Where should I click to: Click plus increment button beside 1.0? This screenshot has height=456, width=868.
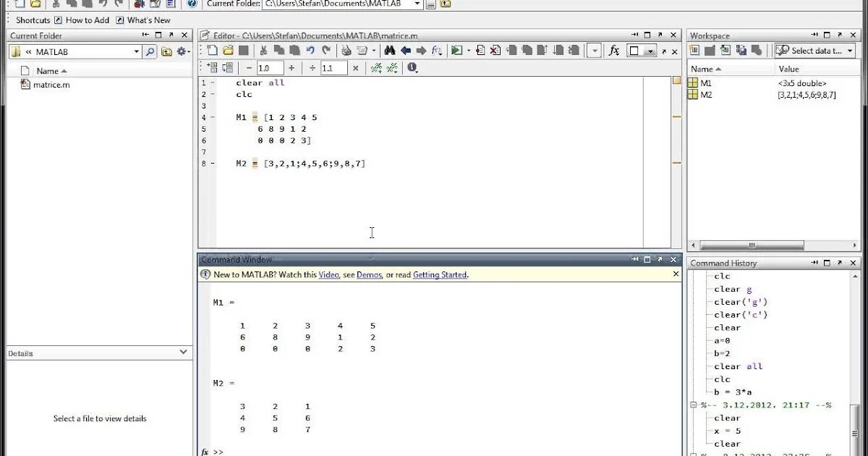pyautogui.click(x=292, y=68)
